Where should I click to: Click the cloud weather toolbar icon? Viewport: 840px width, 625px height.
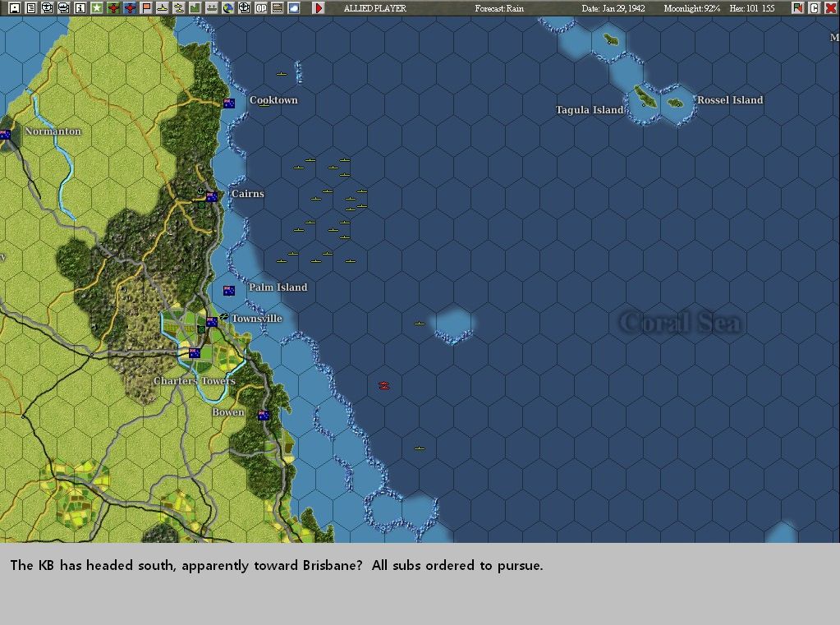(x=294, y=8)
